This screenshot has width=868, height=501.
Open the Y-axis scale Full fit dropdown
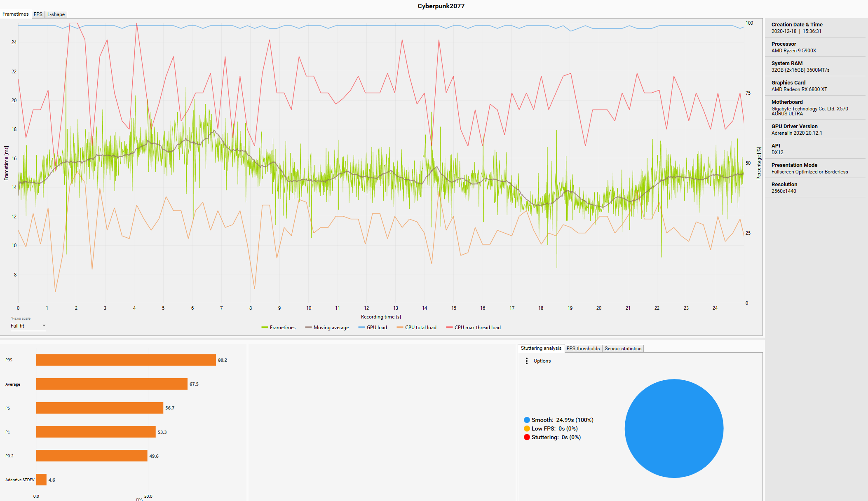click(28, 326)
